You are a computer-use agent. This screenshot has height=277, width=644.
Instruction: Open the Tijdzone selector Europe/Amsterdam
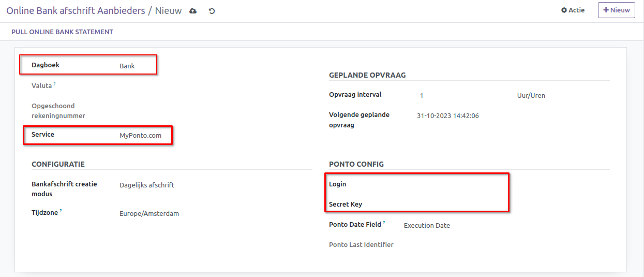click(x=207, y=214)
